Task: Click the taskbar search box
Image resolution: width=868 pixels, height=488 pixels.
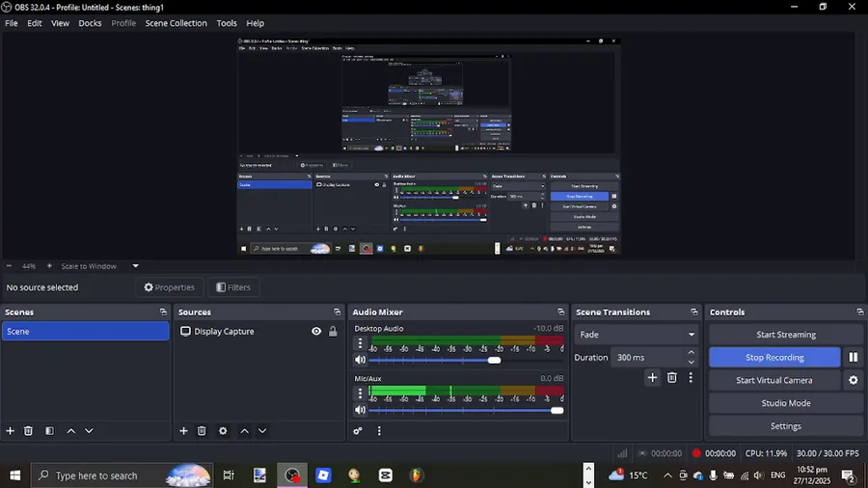Action: tap(122, 475)
